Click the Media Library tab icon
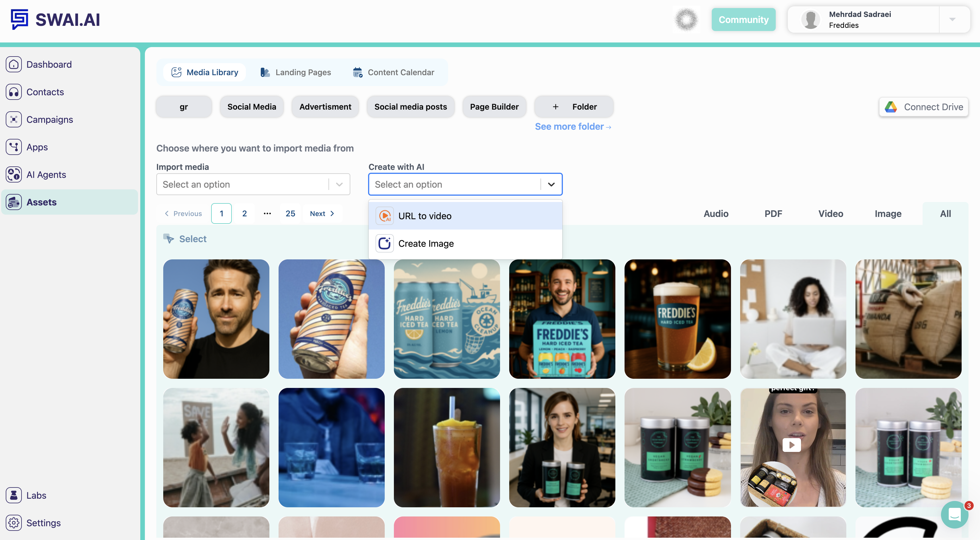This screenshot has width=980, height=540. [176, 72]
